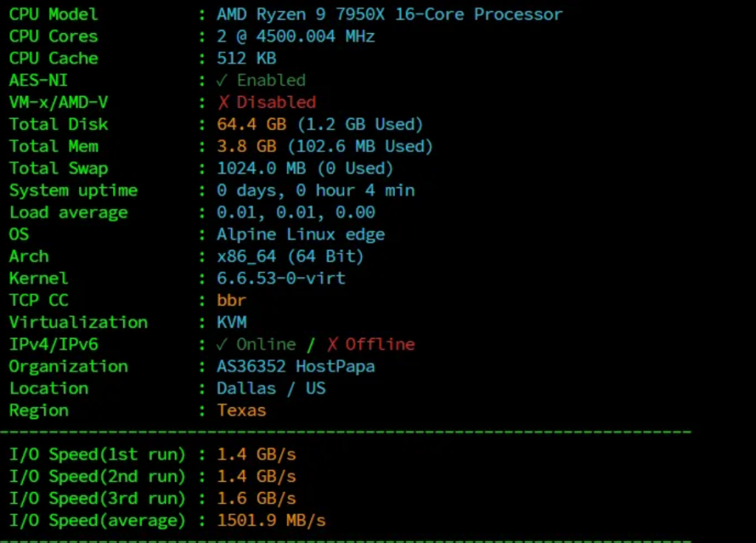The height and width of the screenshot is (543, 756).
Task: Click the 1st run I/O speed '1.4 GB/s'
Action: tap(256, 454)
